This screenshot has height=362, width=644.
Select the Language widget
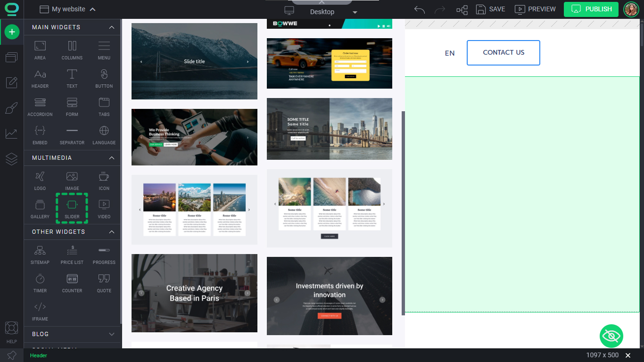104,135
